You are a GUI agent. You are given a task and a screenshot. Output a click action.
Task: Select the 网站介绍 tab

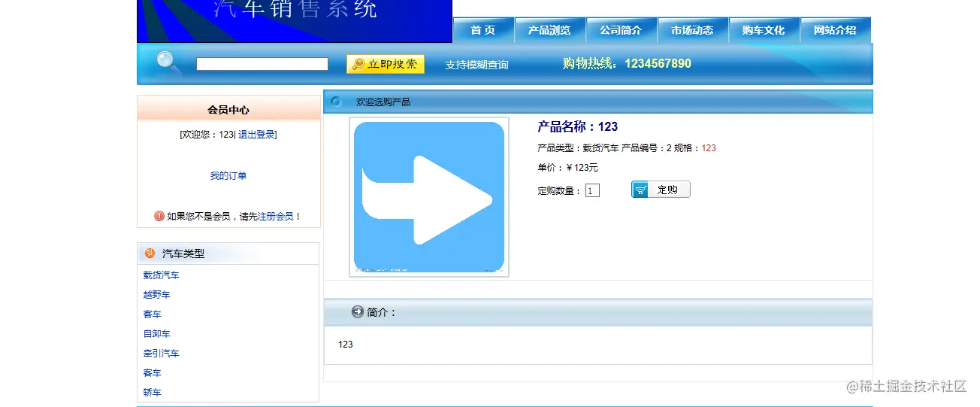pos(835,30)
